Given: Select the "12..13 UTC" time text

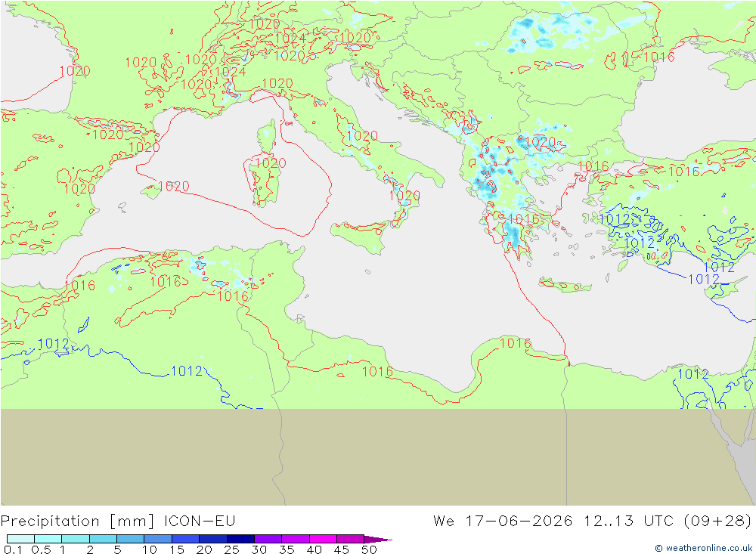Looking at the screenshot, I should coord(630,522).
